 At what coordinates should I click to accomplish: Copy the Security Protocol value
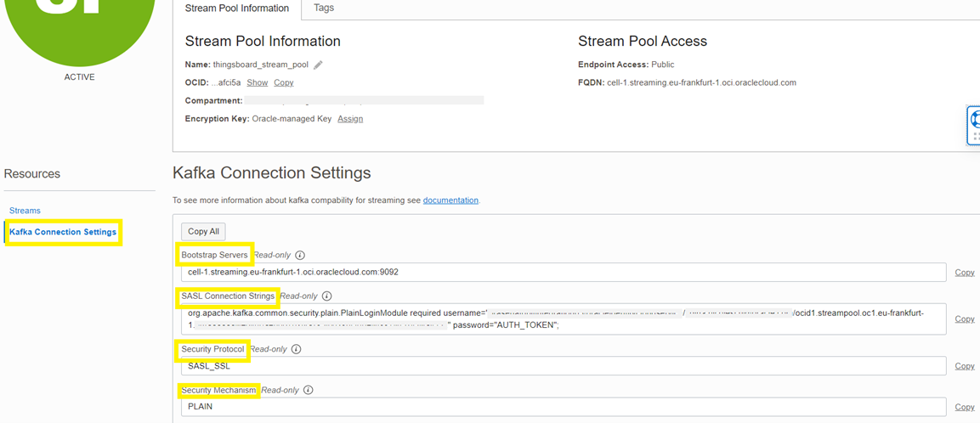(x=965, y=366)
